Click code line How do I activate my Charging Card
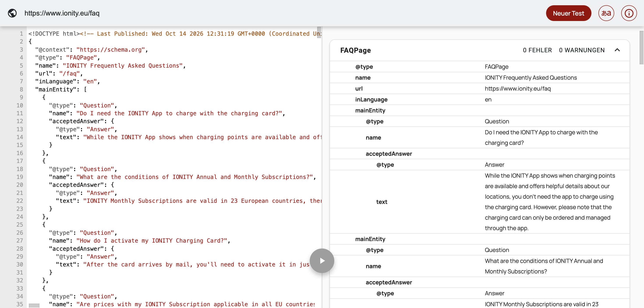The width and height of the screenshot is (644, 308). 139,241
